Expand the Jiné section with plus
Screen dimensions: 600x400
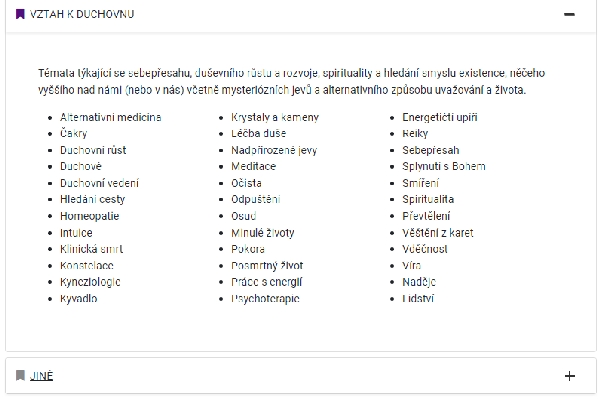(570, 376)
